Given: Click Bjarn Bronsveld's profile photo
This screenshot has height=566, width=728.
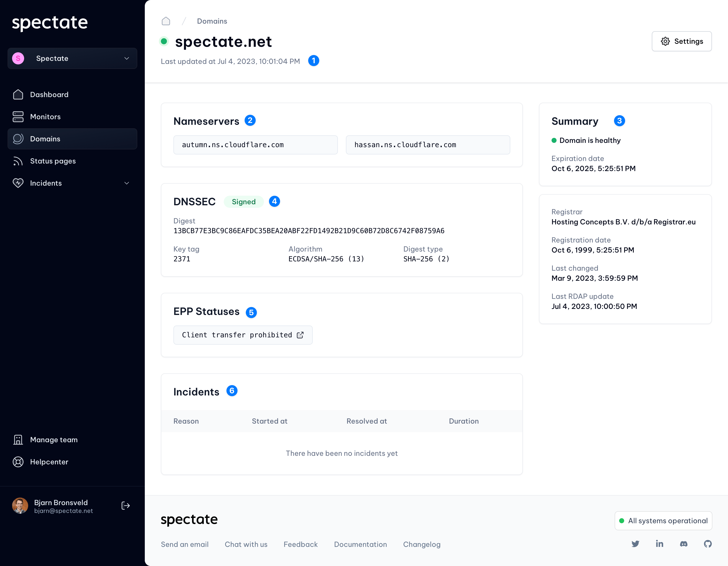Looking at the screenshot, I should [20, 506].
